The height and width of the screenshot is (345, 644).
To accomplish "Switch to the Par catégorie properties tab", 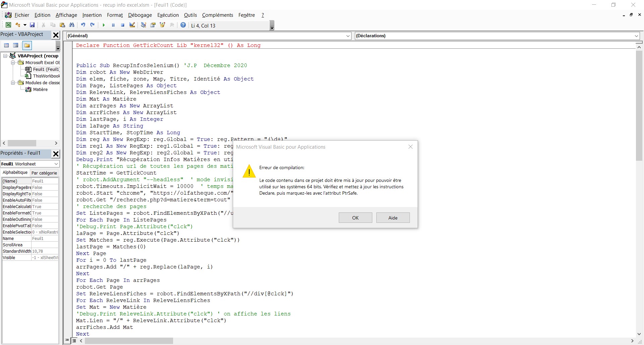I will point(44,173).
